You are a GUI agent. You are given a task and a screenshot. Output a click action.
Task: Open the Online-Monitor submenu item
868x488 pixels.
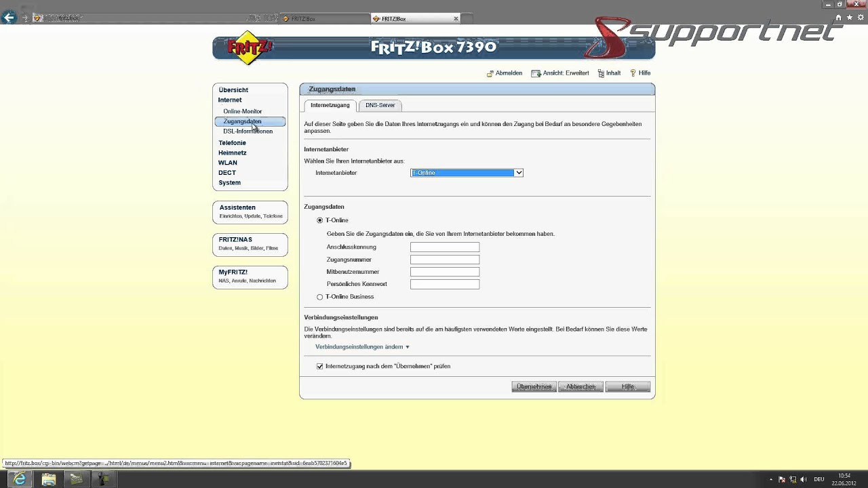(243, 111)
